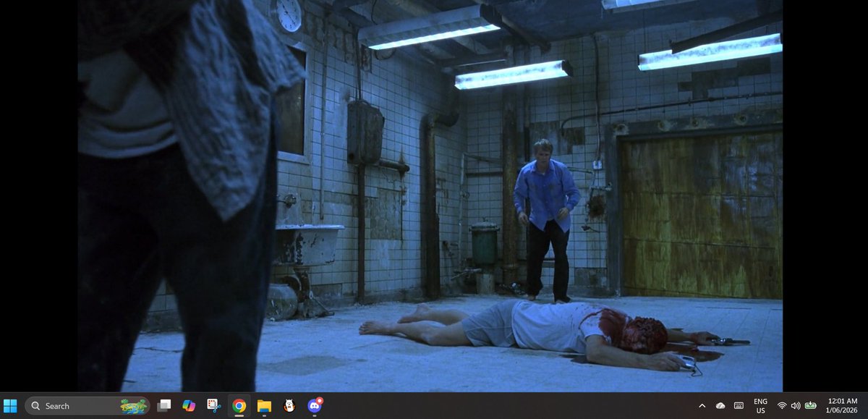Open Wi-Fi network settings icon
Viewport: 868px width, 419px height.
[x=782, y=406]
